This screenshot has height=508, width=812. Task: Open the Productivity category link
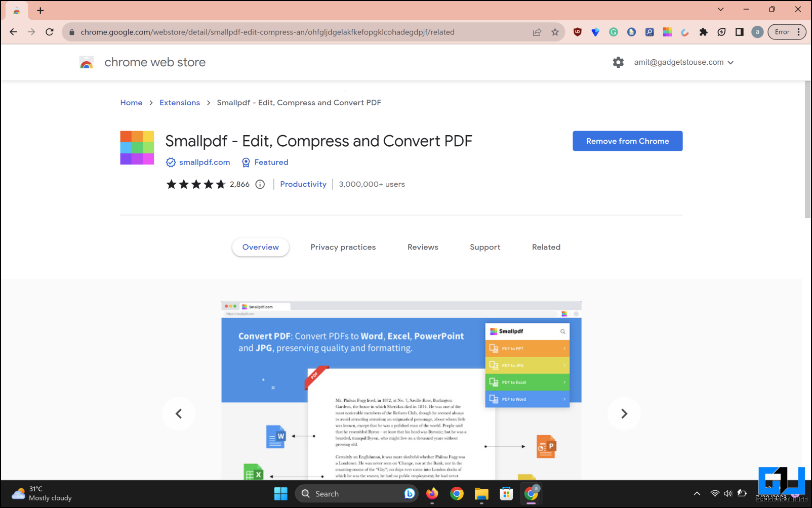tap(303, 184)
